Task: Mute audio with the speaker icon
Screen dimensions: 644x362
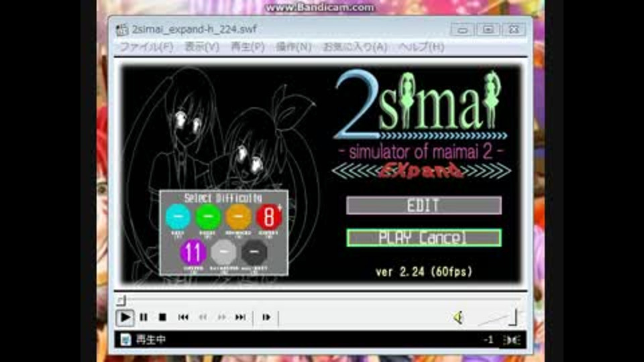Action: click(x=458, y=317)
